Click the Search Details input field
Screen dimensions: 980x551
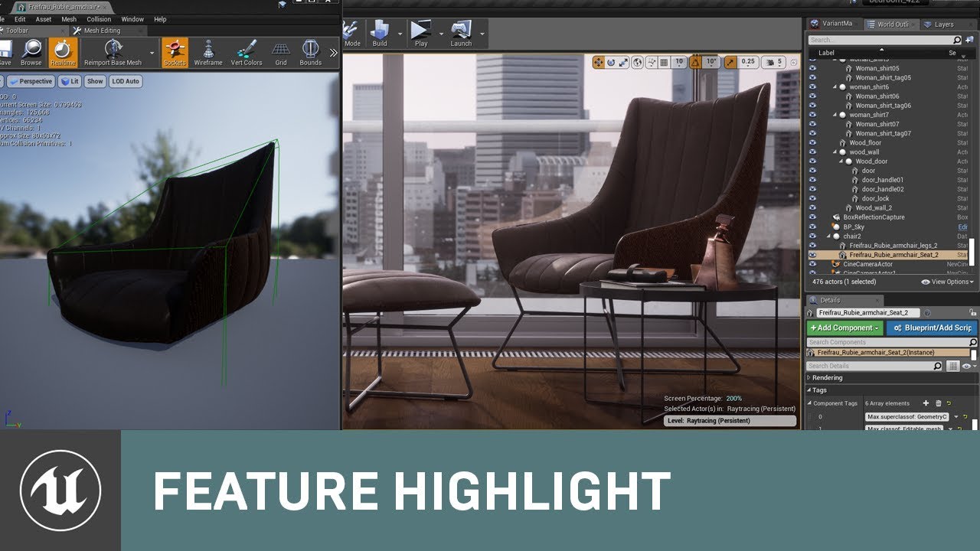click(875, 366)
